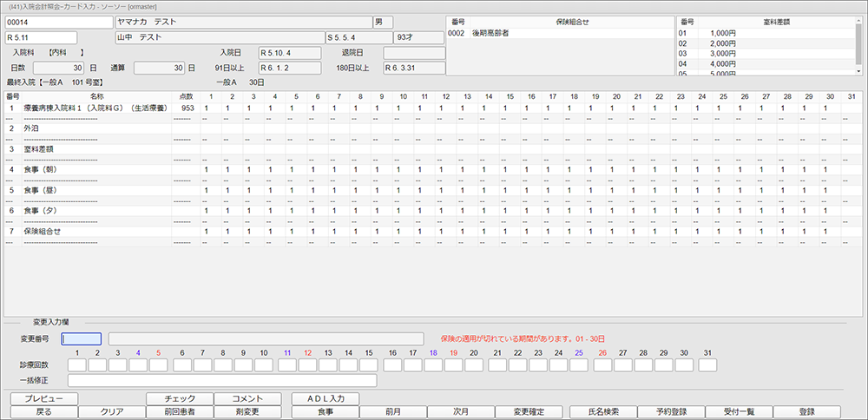Open the チェック (Check) function
Viewport: 868px width, 420px height.
(179, 398)
